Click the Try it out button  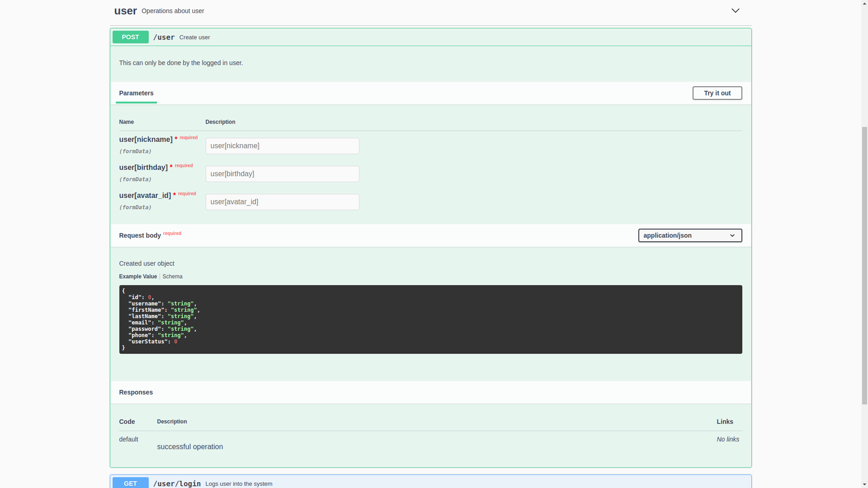pos(717,93)
